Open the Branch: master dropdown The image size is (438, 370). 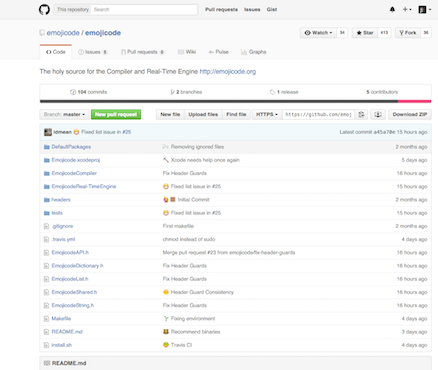tap(64, 114)
